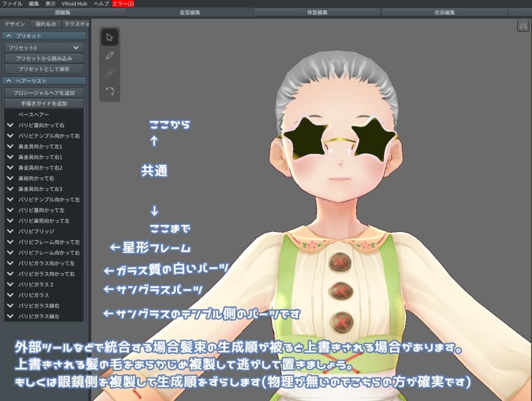Select the hair drawing pen tool
This screenshot has width=532, height=401.
click(110, 55)
